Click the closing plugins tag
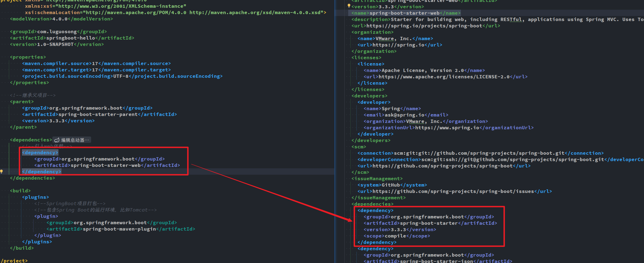The image size is (644, 263). tap(37, 242)
